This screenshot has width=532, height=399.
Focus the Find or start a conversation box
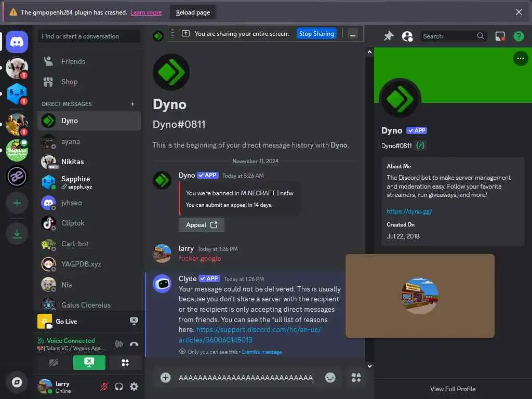point(89,36)
